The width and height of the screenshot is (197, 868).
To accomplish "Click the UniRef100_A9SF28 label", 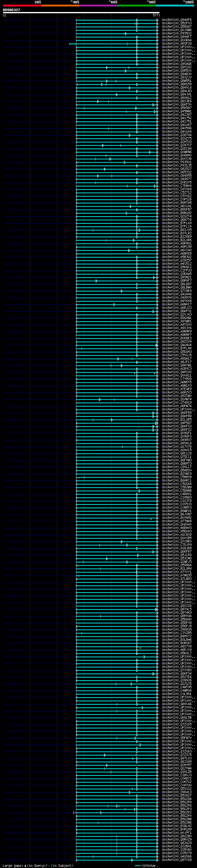I will pyautogui.click(x=177, y=43).
